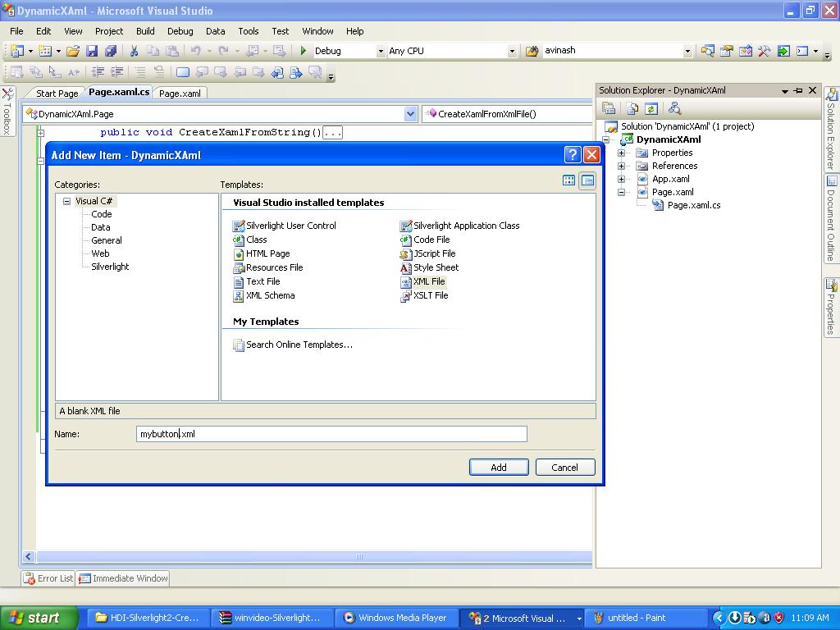The image size is (840, 630).
Task: Switch to untitled - Paint in taskbar
Action: (x=645, y=618)
